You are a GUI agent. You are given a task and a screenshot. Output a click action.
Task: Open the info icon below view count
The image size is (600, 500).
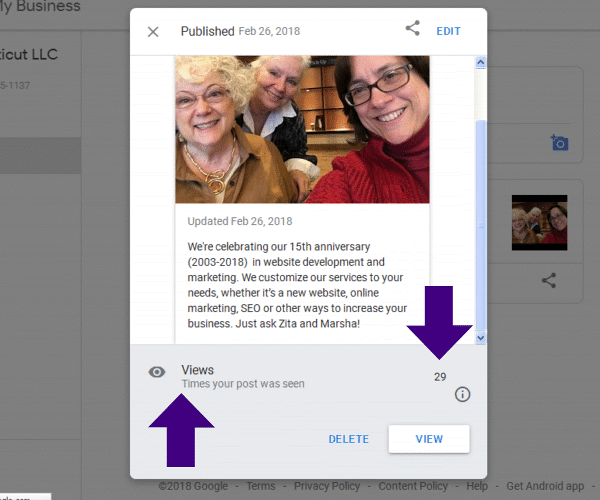pos(462,394)
